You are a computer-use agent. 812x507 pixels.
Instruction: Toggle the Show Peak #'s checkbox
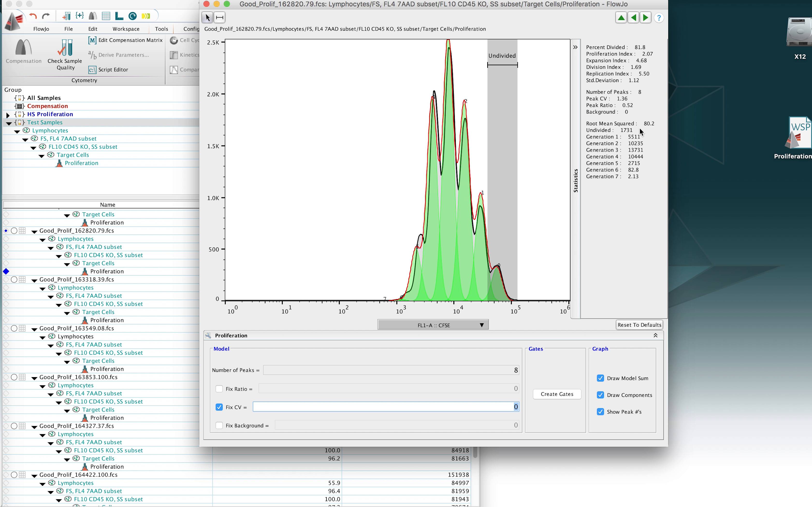[x=600, y=412]
